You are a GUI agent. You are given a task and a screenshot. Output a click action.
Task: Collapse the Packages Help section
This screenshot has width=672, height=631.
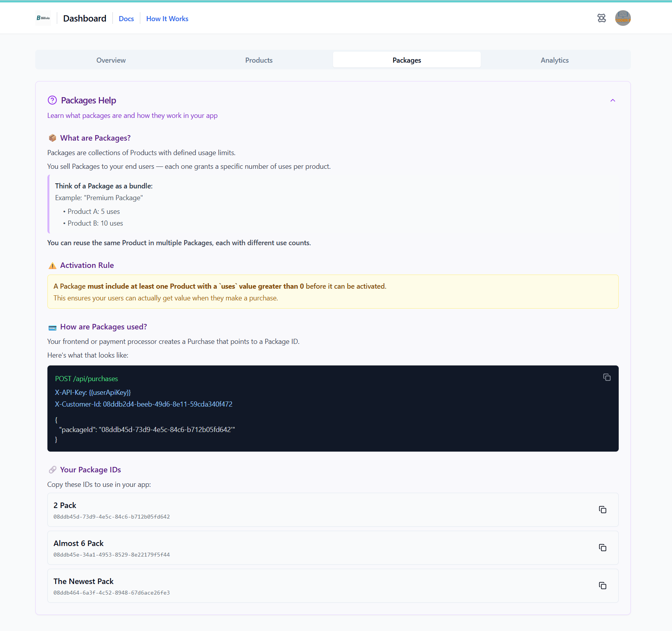[613, 101]
